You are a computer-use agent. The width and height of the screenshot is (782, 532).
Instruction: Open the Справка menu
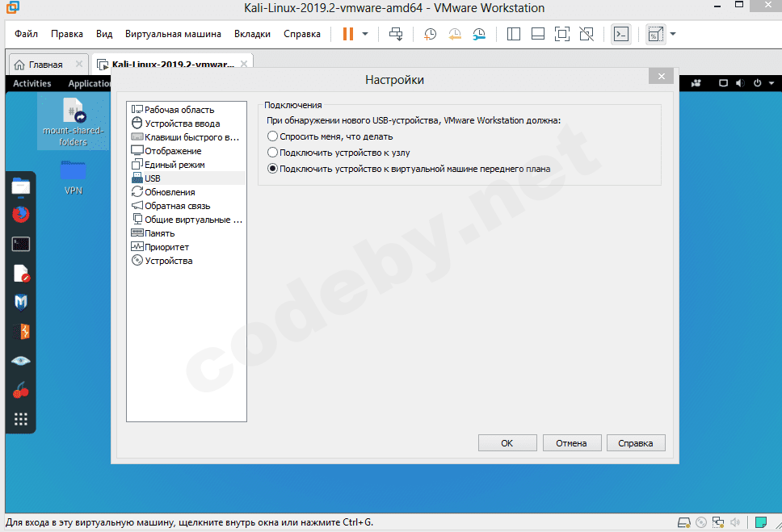[x=301, y=34]
